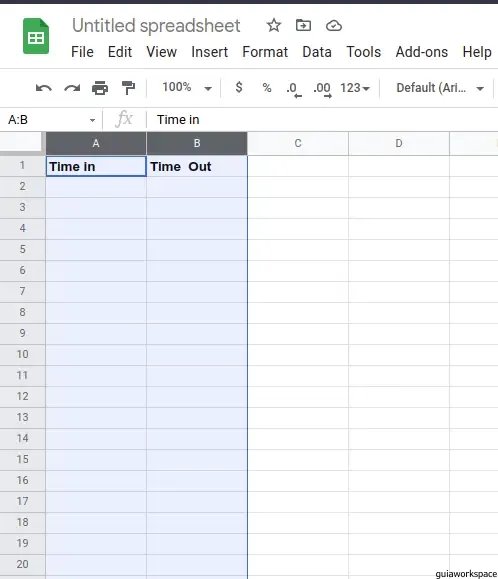Click the Undo arrow icon
The image size is (498, 579).
(x=44, y=88)
